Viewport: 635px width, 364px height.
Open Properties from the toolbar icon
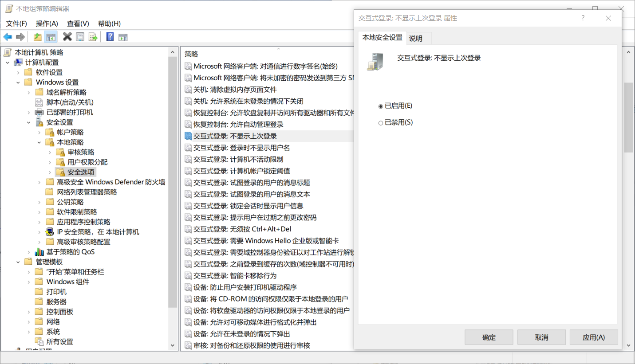(x=80, y=37)
